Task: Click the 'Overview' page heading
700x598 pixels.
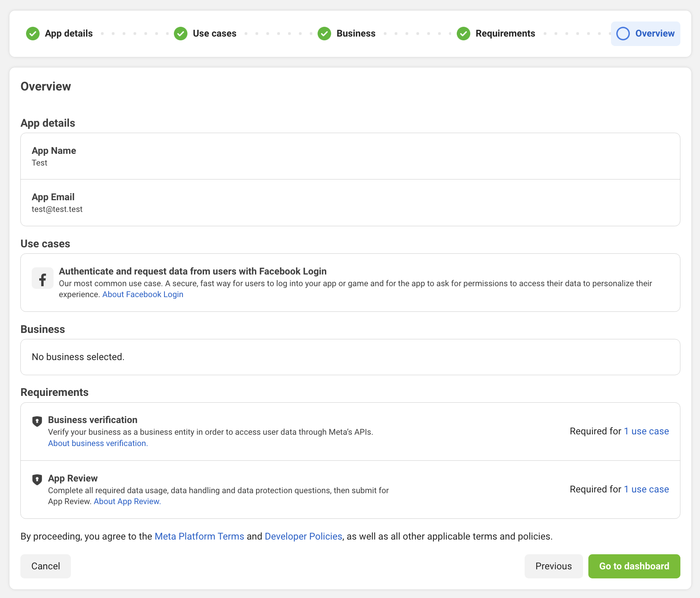Action: pyautogui.click(x=46, y=86)
